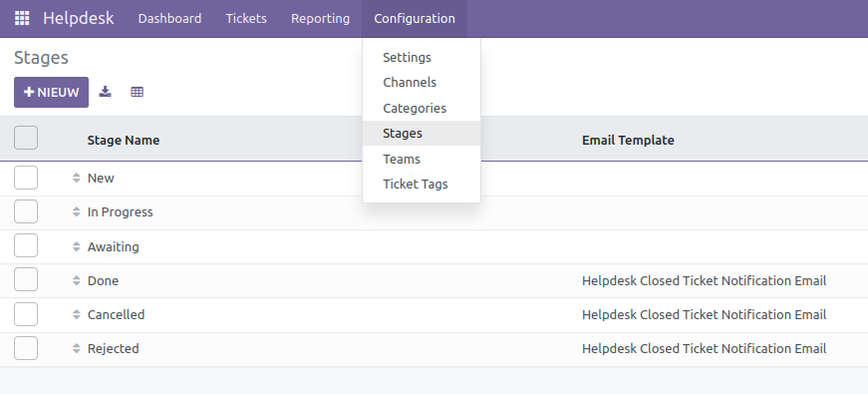Check the box for Rejected stage

[x=26, y=348]
